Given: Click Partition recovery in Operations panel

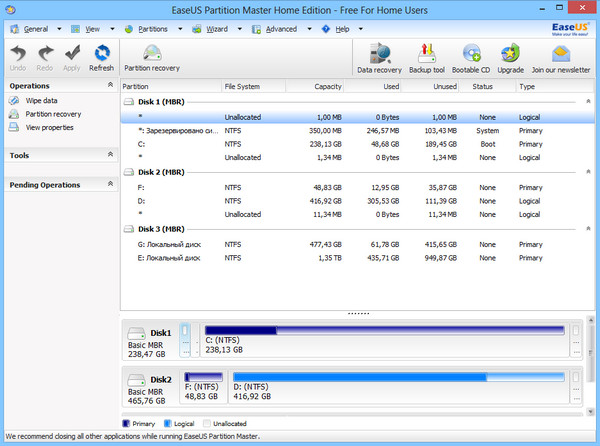Looking at the screenshot, I should point(53,114).
